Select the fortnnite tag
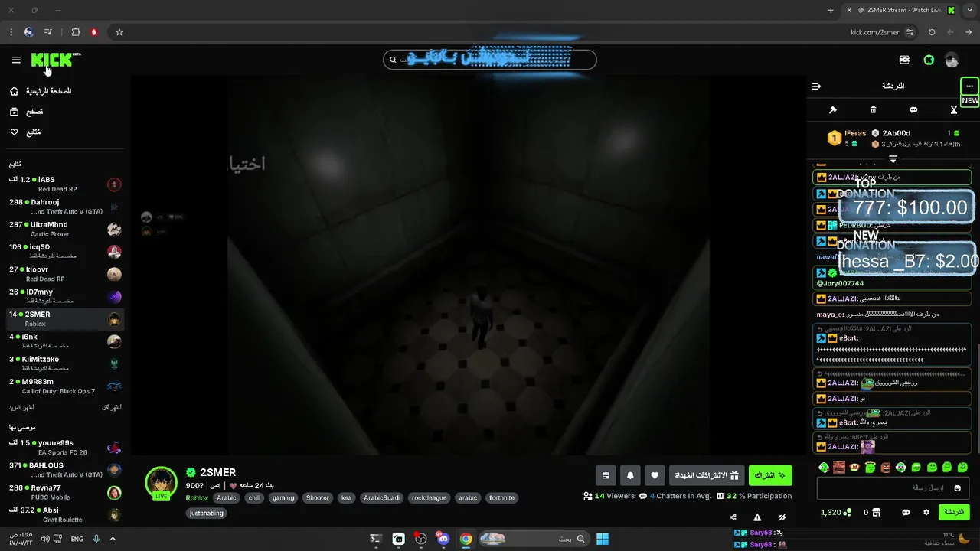This screenshot has width=980, height=551. click(501, 498)
